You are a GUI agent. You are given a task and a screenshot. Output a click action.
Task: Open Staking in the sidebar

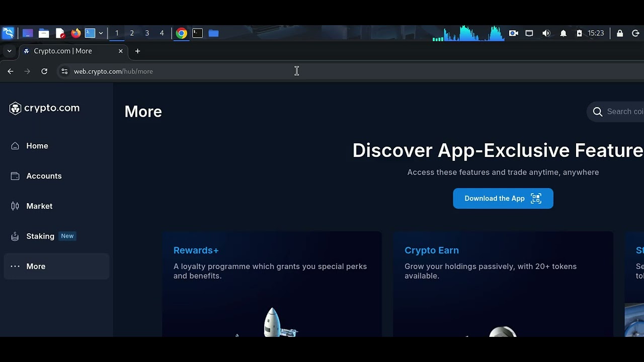pyautogui.click(x=56, y=236)
